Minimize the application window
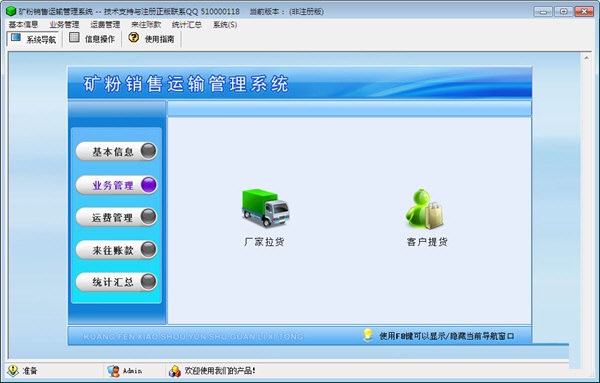Viewport: 600px width, 383px height. tap(543, 11)
